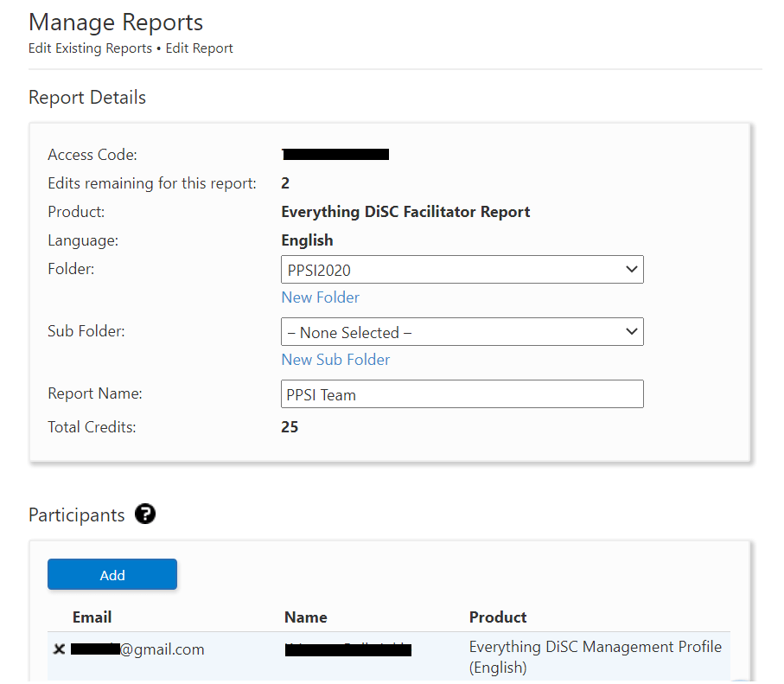Click the Name column header

point(305,617)
